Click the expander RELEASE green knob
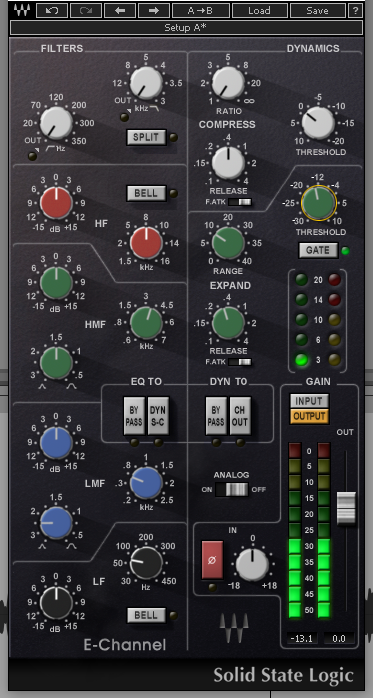Image resolution: width=373 pixels, height=698 pixels. (x=228, y=323)
